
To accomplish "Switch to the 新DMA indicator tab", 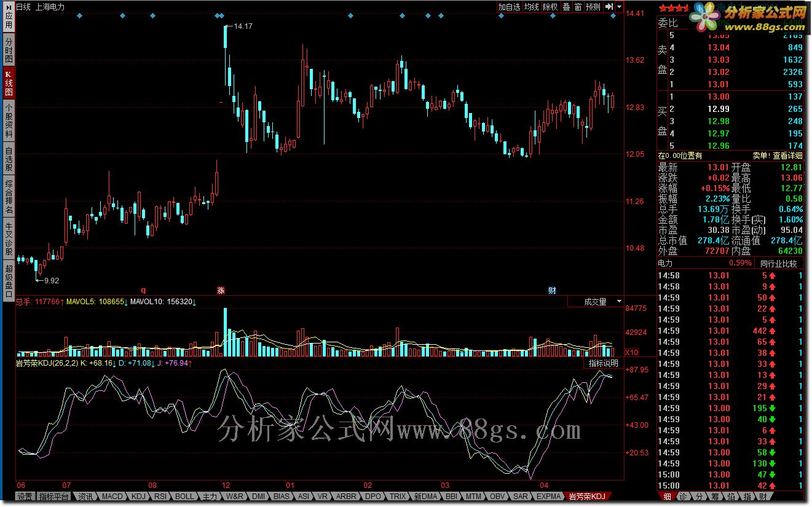I will click(425, 497).
